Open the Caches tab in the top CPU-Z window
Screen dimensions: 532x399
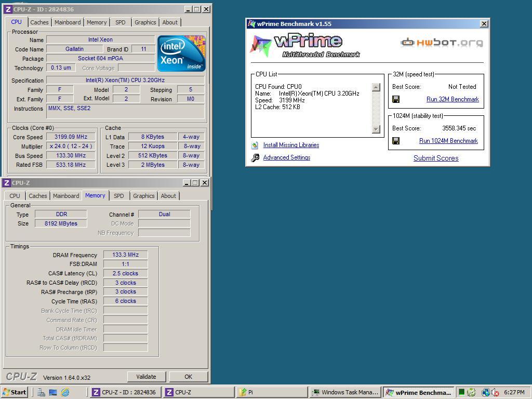[x=39, y=22]
